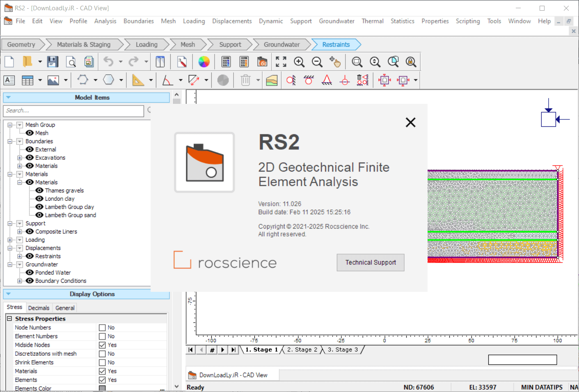Click the coordinate input box at bottom right
Image resolution: width=579 pixels, height=392 pixels.
(522, 360)
